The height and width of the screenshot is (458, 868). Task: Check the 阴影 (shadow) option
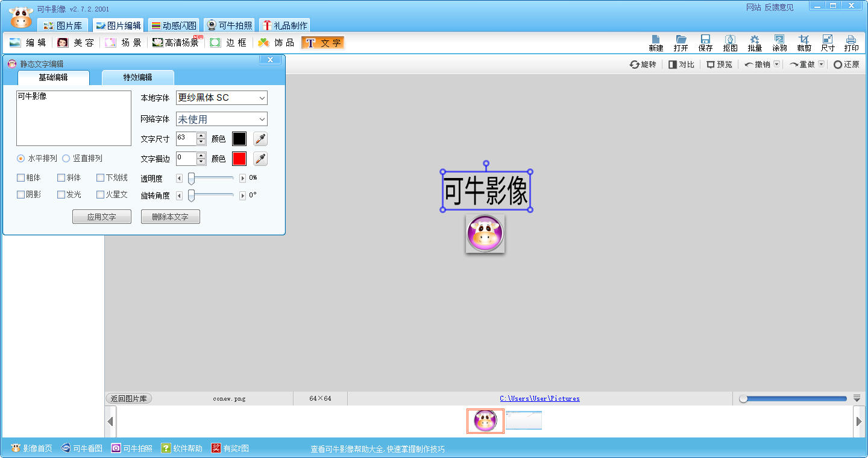coord(21,194)
